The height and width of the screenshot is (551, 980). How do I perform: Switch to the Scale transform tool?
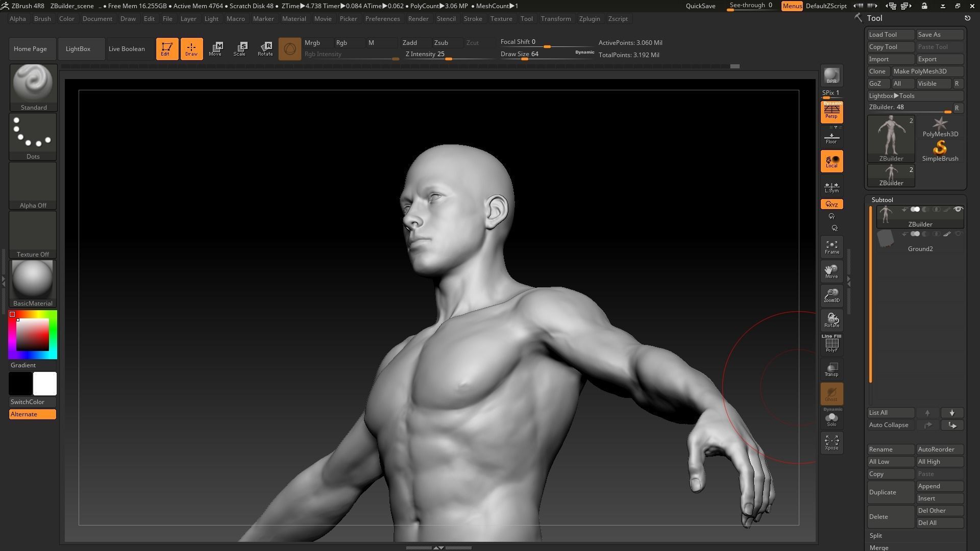coord(240,49)
